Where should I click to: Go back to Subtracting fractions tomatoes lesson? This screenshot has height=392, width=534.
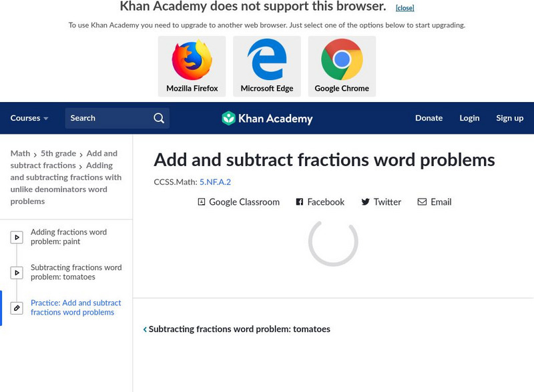click(x=237, y=329)
